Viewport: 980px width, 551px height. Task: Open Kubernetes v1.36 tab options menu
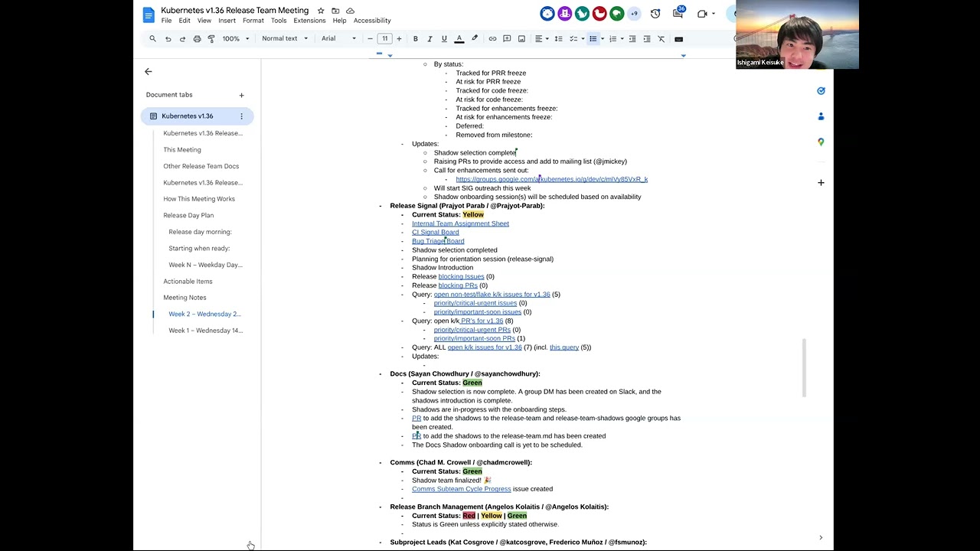coord(241,116)
